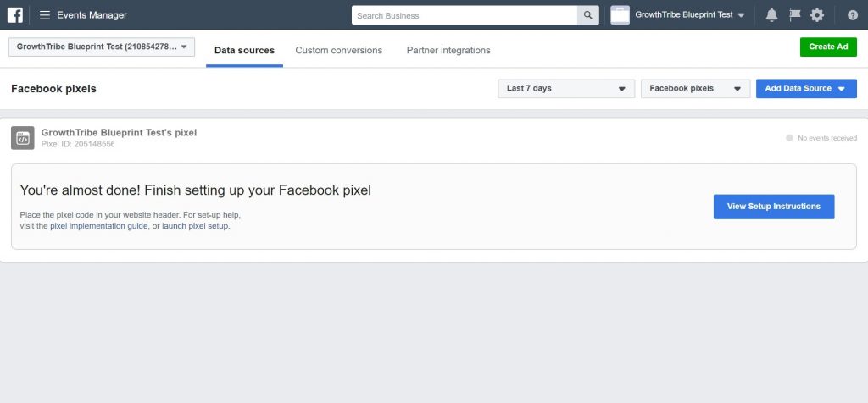Viewport: 868px width, 403px height.
Task: Open the ad account selector dropdown
Action: (x=102, y=47)
